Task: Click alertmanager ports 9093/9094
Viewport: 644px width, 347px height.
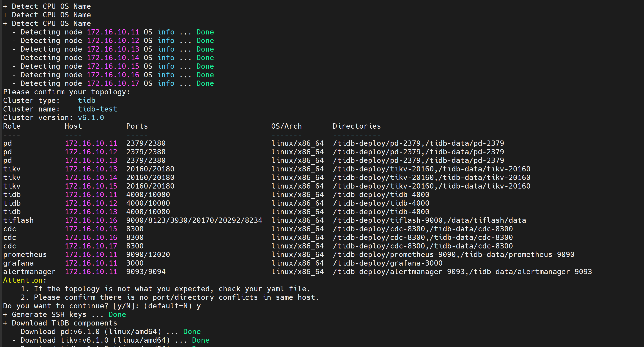Action: click(x=146, y=272)
